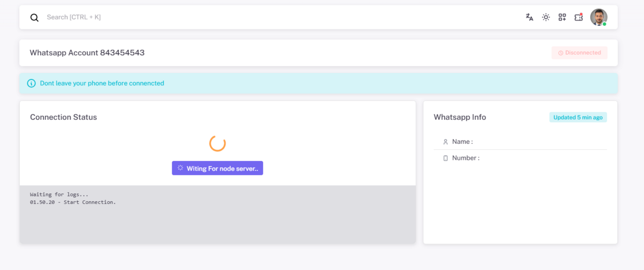The width and height of the screenshot is (644, 270).
Task: Open the language translation icon
Action: point(530,17)
